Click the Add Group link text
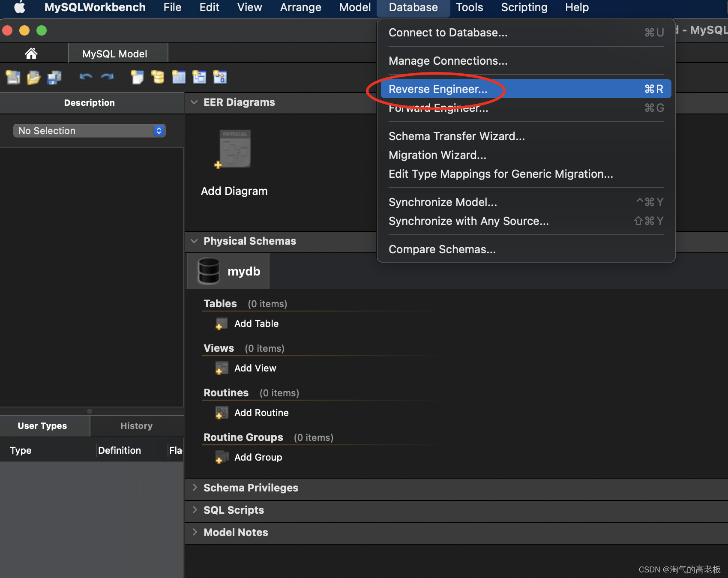The image size is (728, 578). [258, 458]
